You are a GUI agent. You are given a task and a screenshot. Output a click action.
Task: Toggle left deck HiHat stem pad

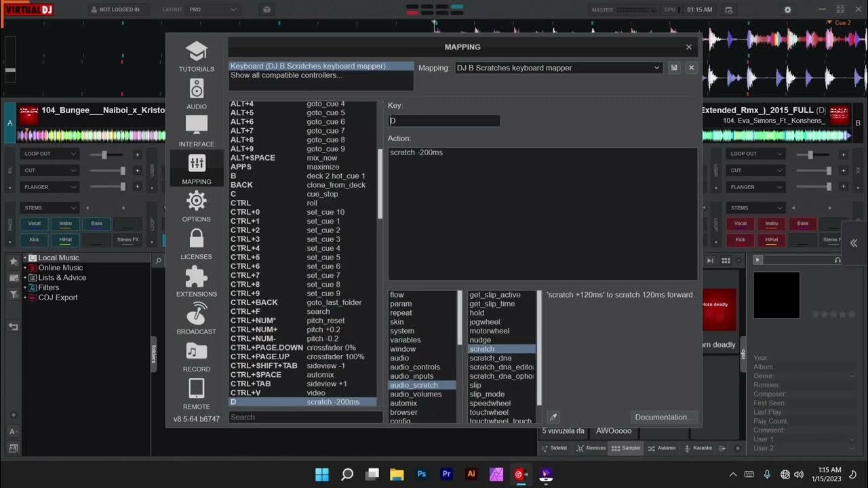tap(66, 239)
